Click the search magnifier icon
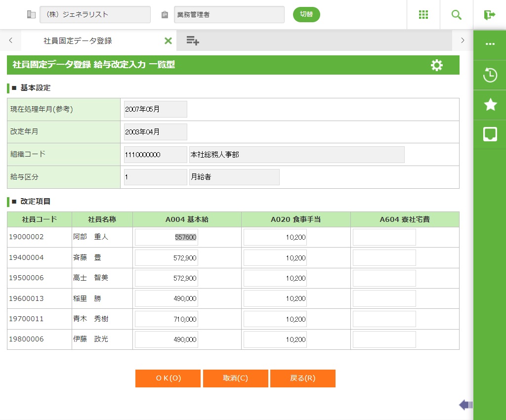The width and height of the screenshot is (506, 420). (x=456, y=15)
